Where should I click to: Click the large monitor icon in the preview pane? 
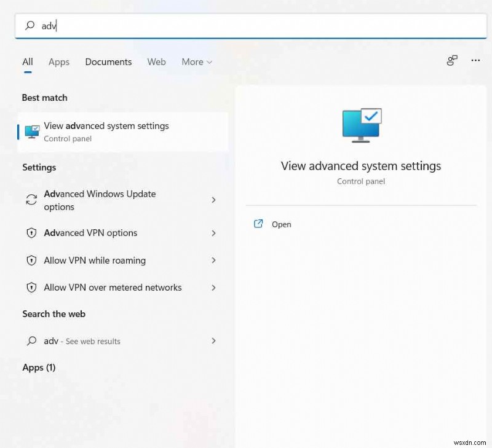360,124
